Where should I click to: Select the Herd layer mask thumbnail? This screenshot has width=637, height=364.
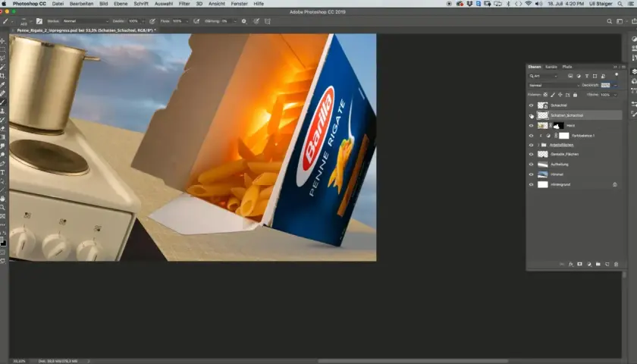coord(559,126)
